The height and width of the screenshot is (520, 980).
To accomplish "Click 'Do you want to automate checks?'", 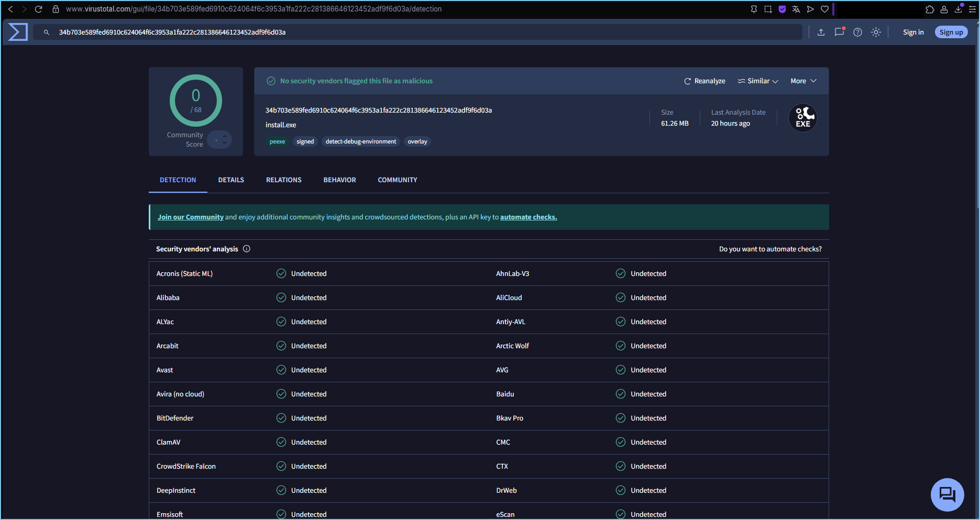I will click(x=770, y=249).
